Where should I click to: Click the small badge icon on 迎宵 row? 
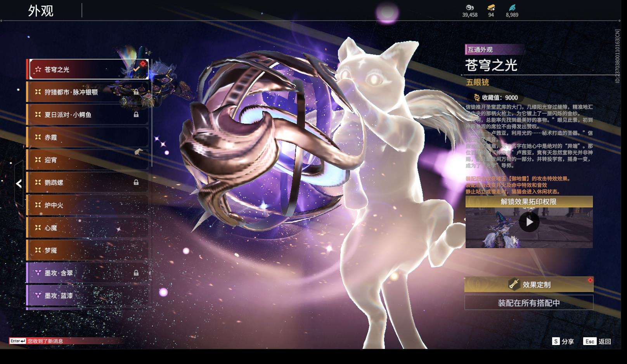[x=139, y=152]
